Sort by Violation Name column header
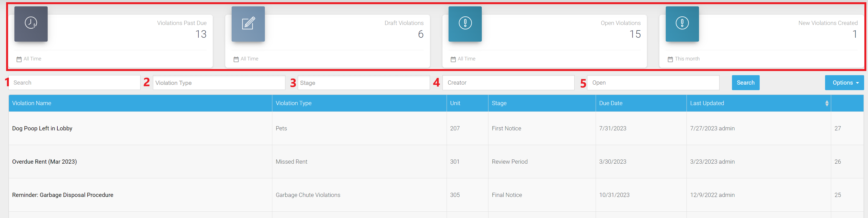This screenshot has height=218, width=868. click(x=32, y=103)
